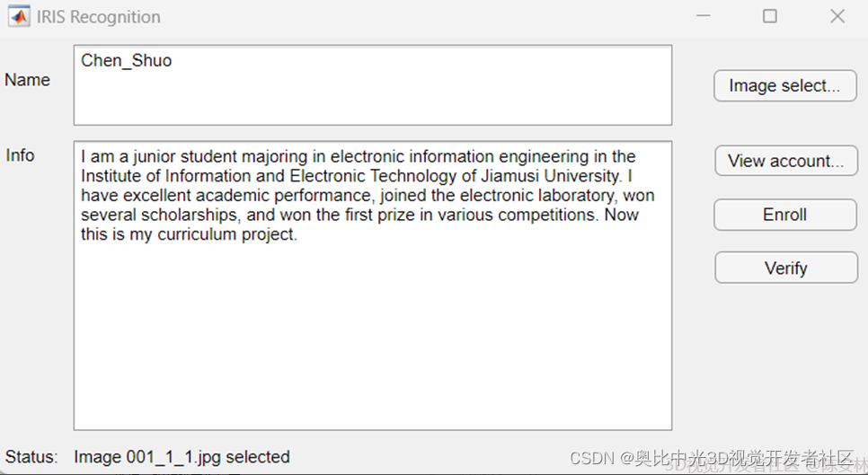The width and height of the screenshot is (868, 475).
Task: Click the "Name" field label
Action: 27,80
